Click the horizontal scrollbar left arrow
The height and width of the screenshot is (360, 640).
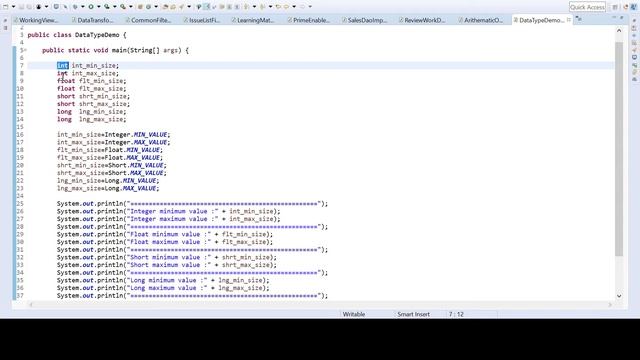tap(31, 304)
